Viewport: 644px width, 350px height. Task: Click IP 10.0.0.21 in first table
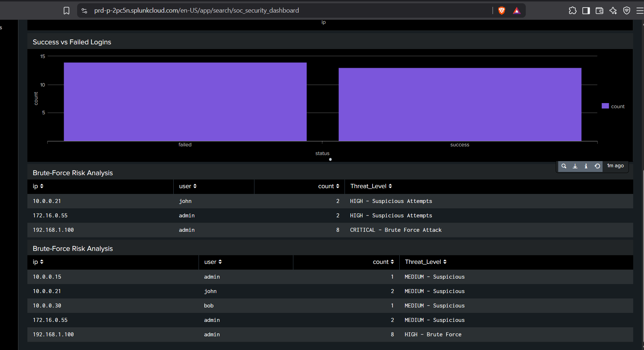47,201
